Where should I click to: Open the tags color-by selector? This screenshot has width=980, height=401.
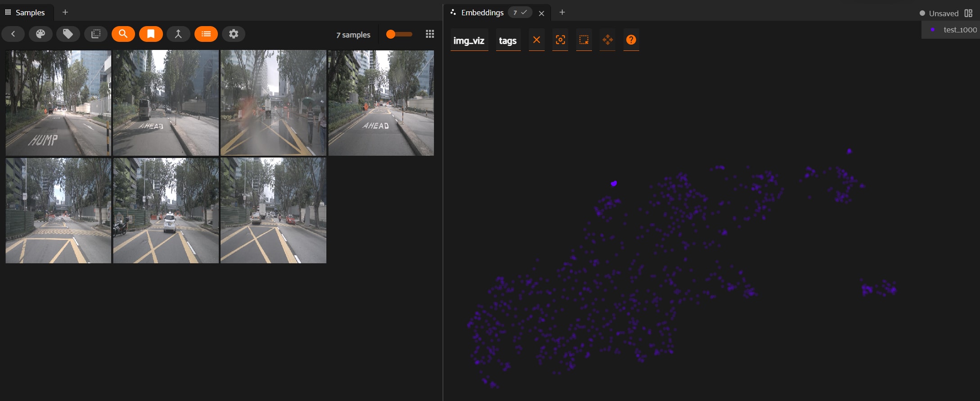[508, 41]
